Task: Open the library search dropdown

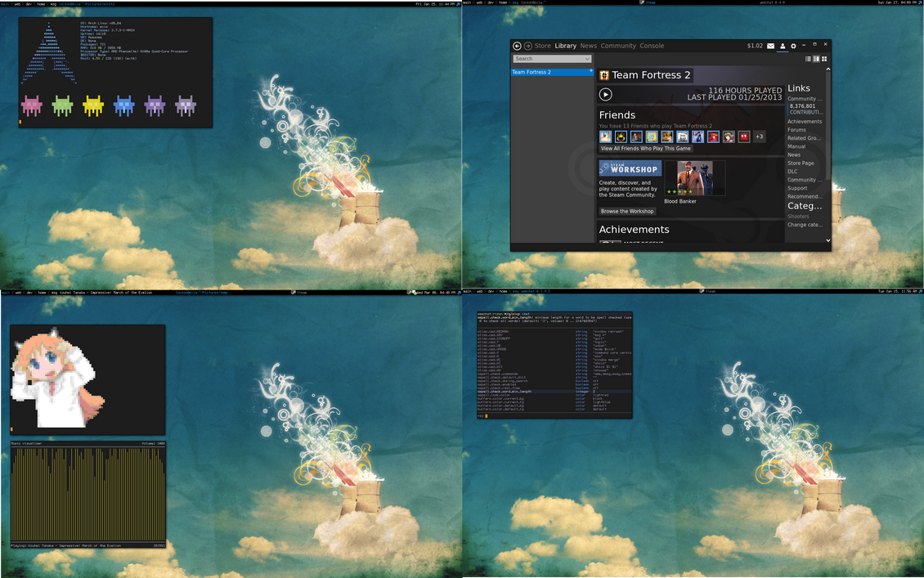Action: pos(587,59)
